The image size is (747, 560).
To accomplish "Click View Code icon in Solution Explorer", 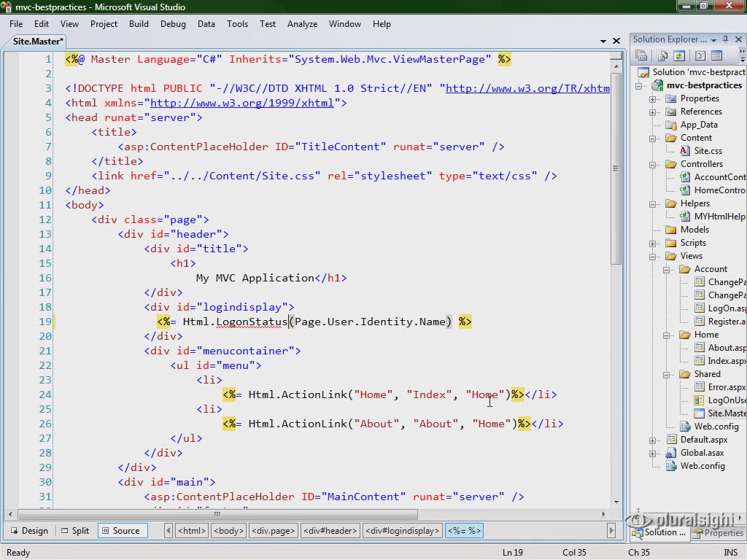I will [x=700, y=55].
